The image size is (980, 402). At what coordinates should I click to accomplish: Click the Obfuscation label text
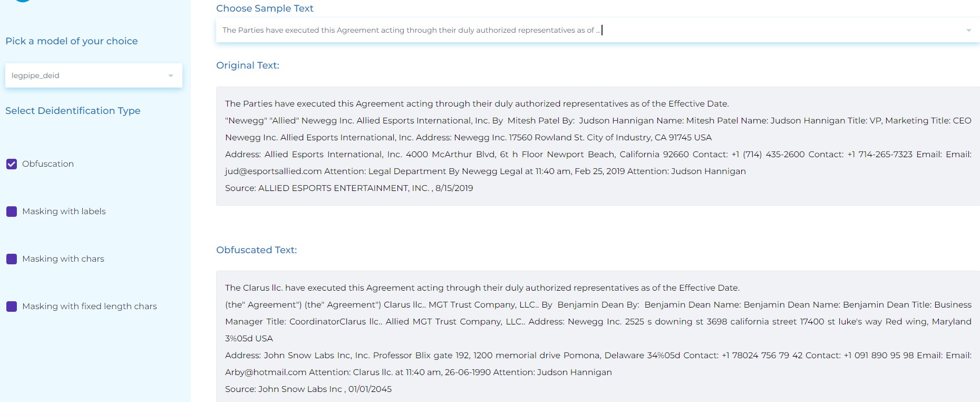pyautogui.click(x=48, y=164)
